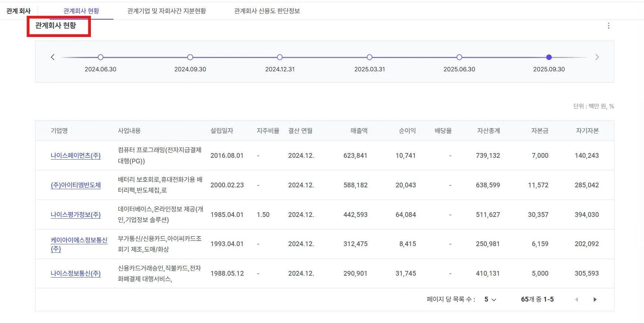Select the 2025.09.30 timeline point
This screenshot has height=323, width=644.
point(549,57)
